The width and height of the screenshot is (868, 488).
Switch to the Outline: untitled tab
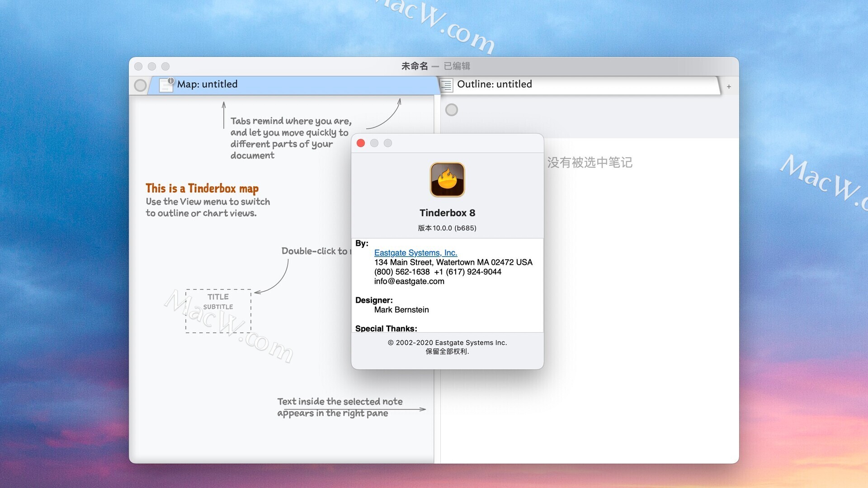(580, 85)
